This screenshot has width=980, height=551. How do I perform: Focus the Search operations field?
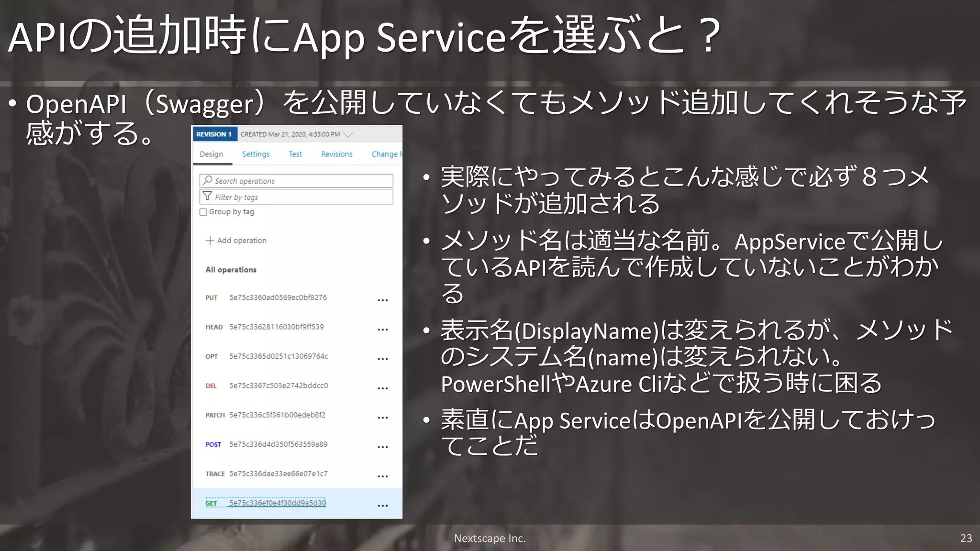[296, 181]
